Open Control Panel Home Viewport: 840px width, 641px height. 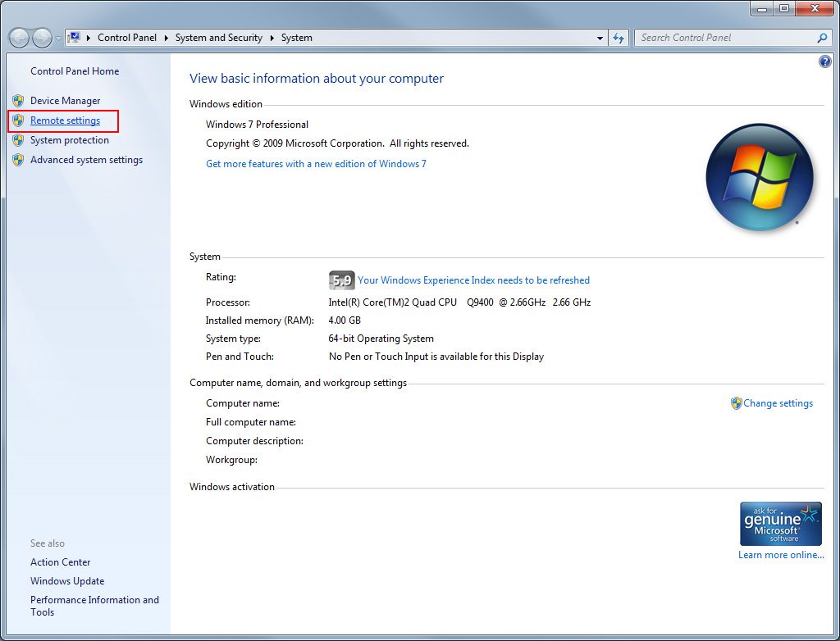click(x=75, y=71)
